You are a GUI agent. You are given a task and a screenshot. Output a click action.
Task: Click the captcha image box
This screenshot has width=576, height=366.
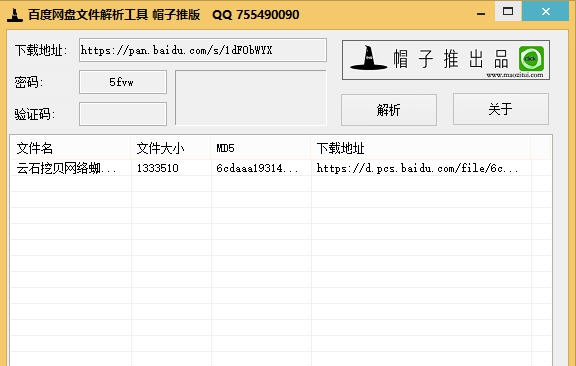pos(251,98)
